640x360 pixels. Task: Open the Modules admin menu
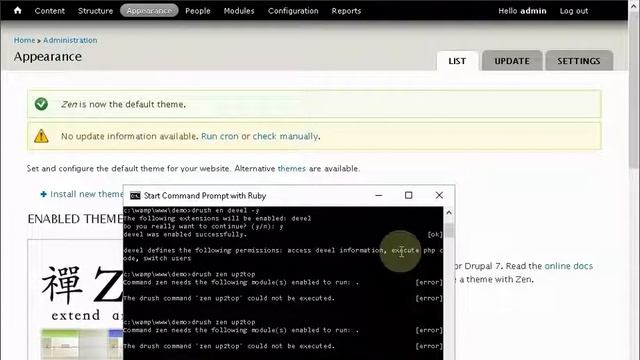coord(239,11)
